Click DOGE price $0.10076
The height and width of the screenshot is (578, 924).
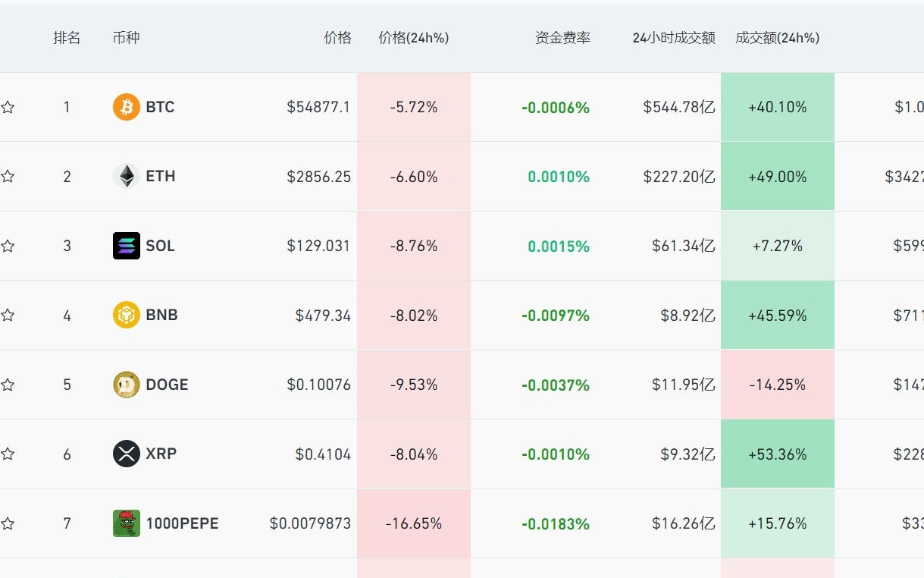pyautogui.click(x=318, y=385)
